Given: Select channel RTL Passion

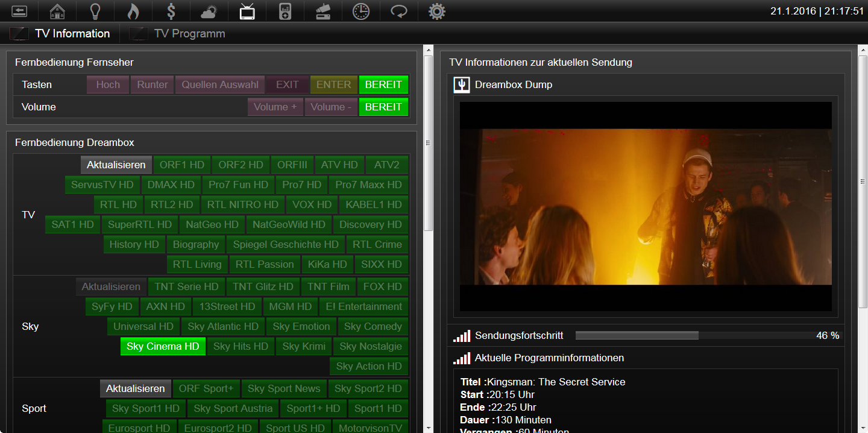Looking at the screenshot, I should point(265,265).
